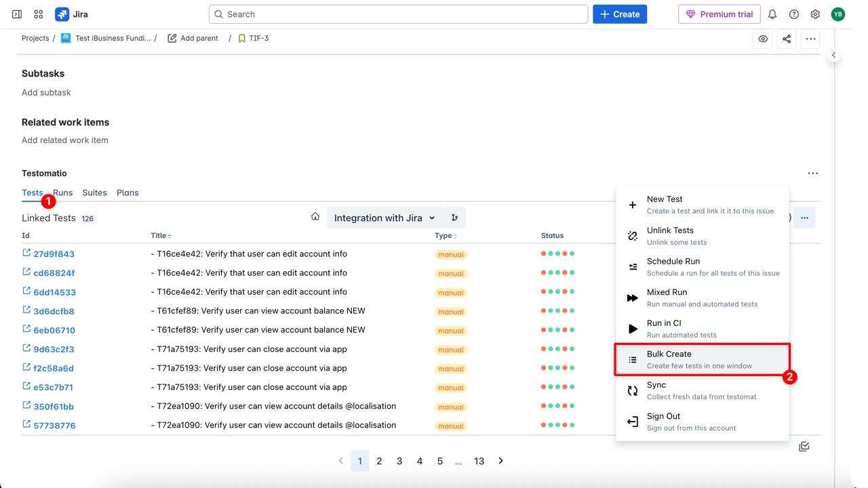Expand the Integration with Jira dropdown

click(384, 218)
